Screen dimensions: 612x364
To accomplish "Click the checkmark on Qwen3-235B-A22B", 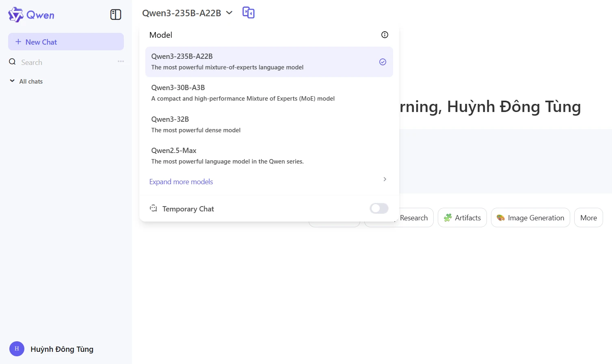I will (383, 62).
